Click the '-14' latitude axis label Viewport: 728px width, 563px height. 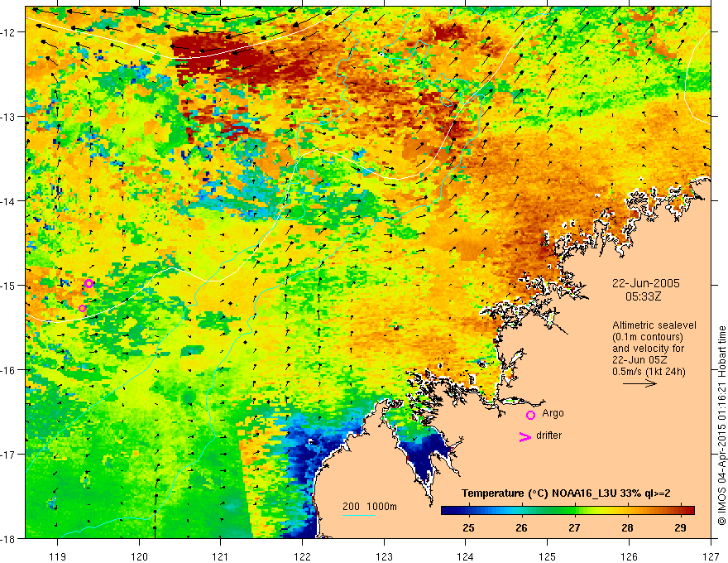click(x=9, y=200)
